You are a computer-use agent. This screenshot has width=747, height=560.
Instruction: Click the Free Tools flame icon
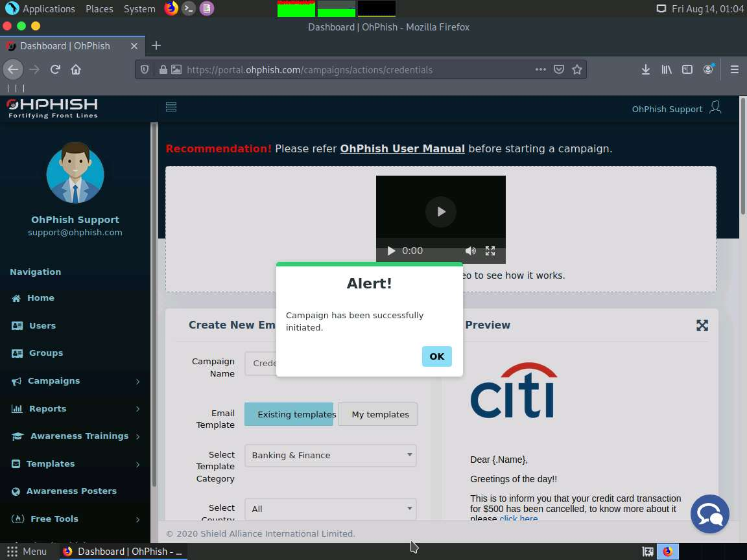(x=18, y=519)
